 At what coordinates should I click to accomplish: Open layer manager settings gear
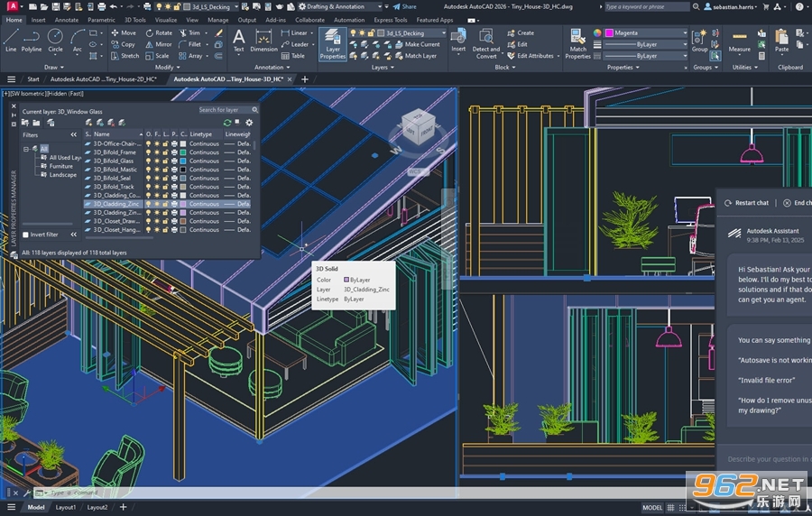pos(249,123)
